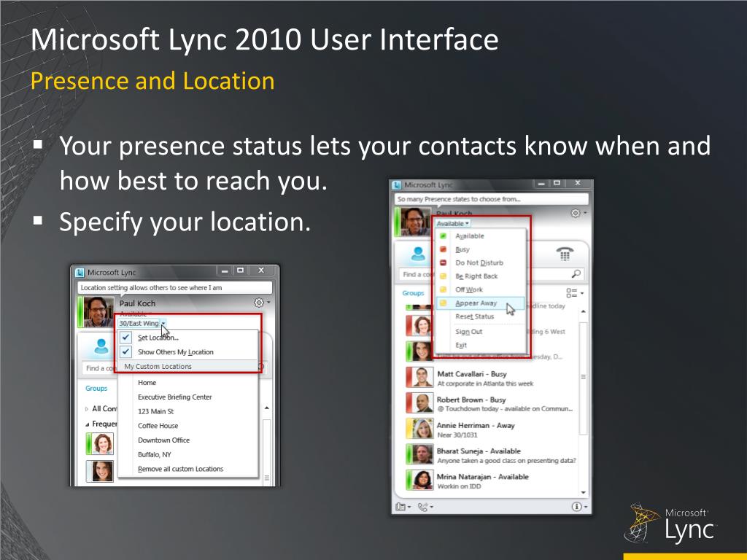
Task: Click scroll up arrow in right contact list
Action: click(583, 311)
